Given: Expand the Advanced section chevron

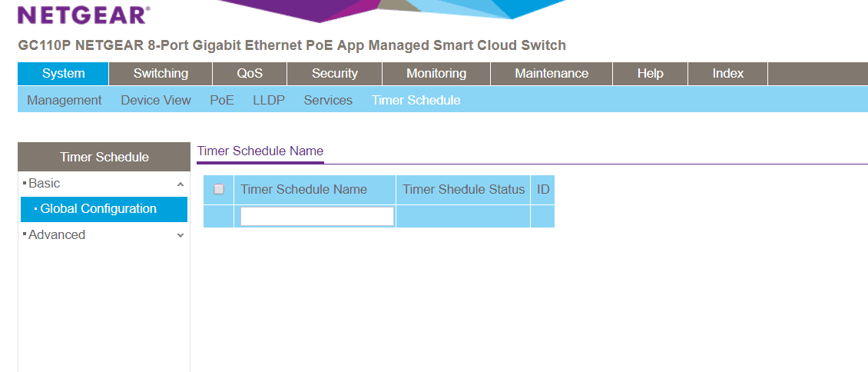Looking at the screenshot, I should click(181, 236).
